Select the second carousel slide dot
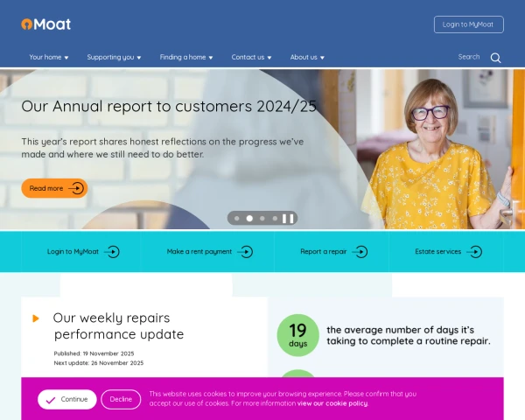525x420 pixels. pos(249,219)
